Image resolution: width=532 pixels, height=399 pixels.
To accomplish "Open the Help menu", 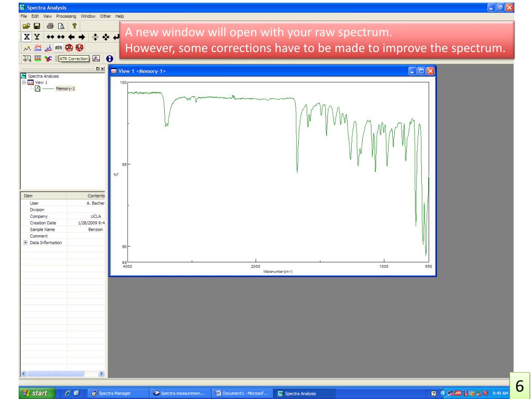I will [x=119, y=16].
